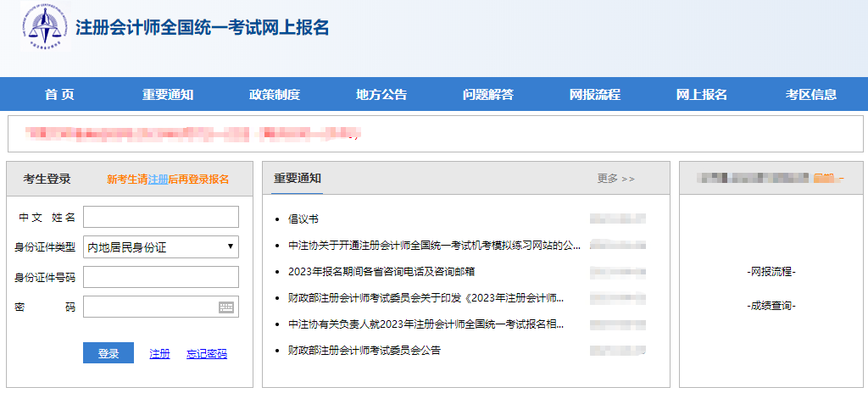
Task: Open 2023年报名期间各省咨询电话 notice
Action: point(382,272)
